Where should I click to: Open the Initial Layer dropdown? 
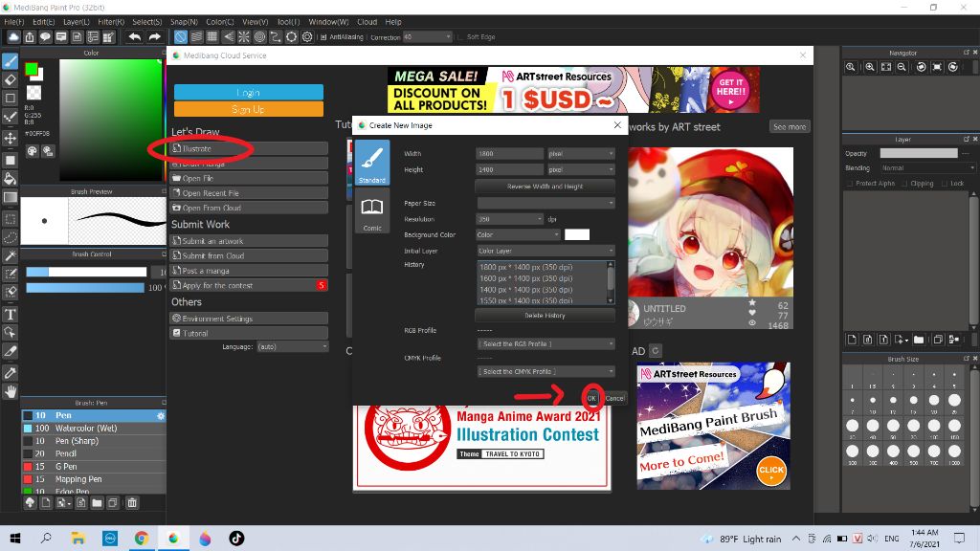(x=546, y=251)
